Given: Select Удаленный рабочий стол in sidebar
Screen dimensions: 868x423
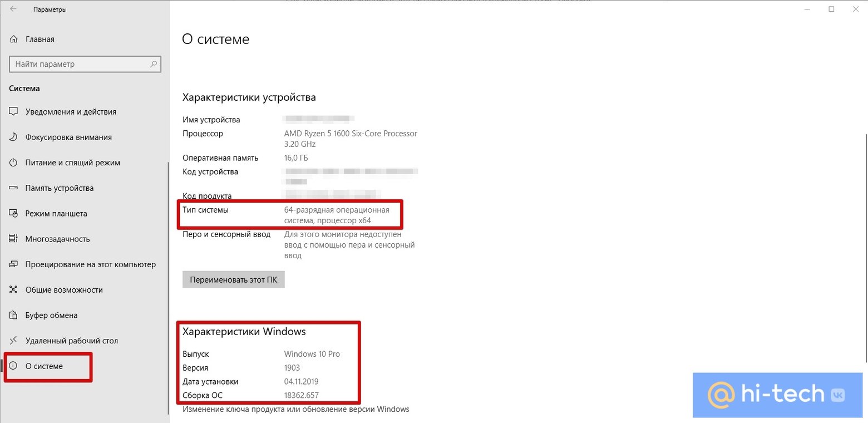Looking at the screenshot, I should click(71, 341).
